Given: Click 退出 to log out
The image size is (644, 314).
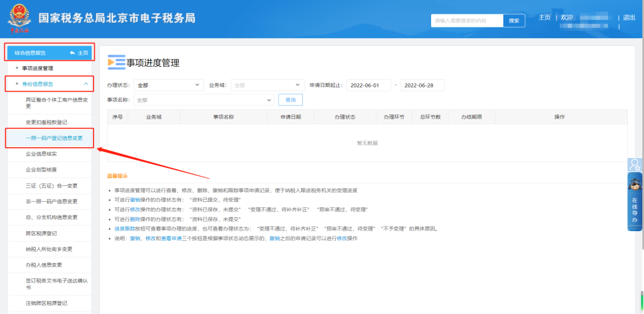Looking at the screenshot, I should pyautogui.click(x=629, y=17).
